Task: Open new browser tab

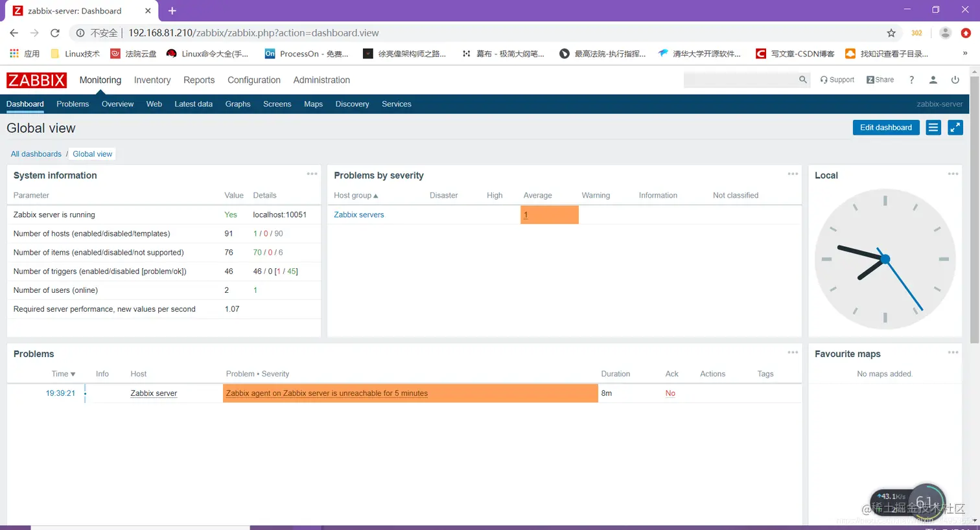Action: point(172,11)
